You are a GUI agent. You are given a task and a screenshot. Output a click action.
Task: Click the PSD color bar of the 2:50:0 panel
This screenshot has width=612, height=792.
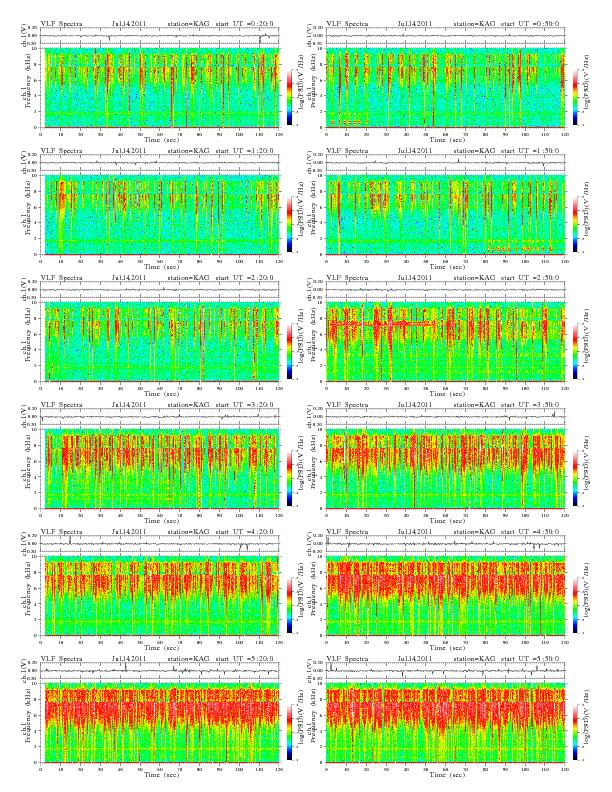(x=575, y=351)
